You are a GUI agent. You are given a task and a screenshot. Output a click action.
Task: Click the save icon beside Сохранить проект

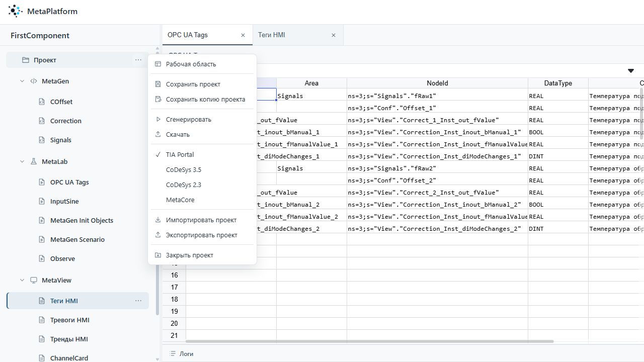click(158, 84)
